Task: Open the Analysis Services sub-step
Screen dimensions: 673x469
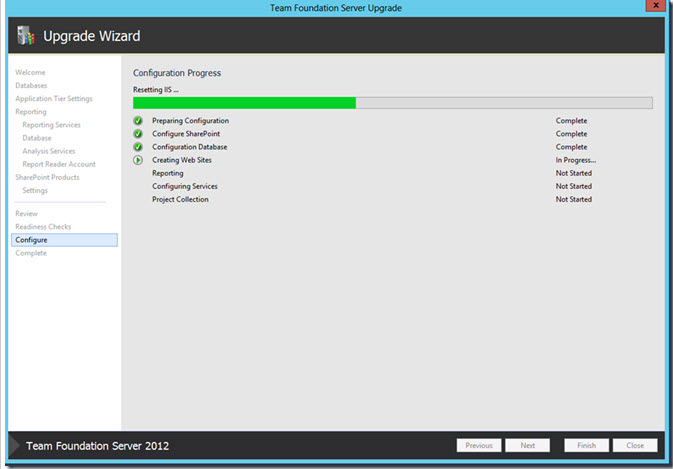Action: coord(49,151)
